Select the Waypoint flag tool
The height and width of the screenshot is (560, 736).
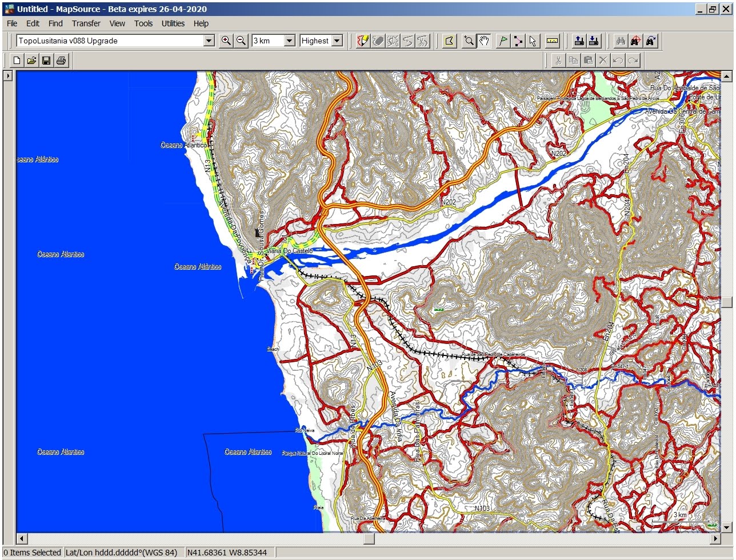pos(502,41)
